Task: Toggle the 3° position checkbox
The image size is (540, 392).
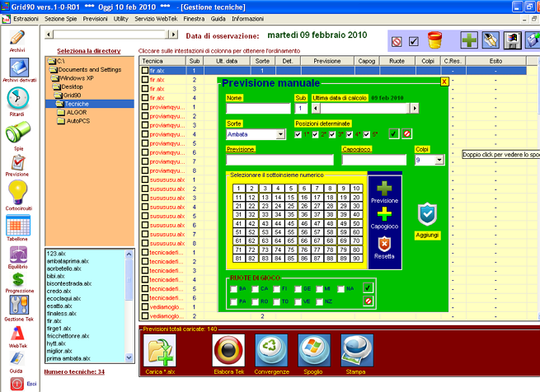Action: [332, 134]
